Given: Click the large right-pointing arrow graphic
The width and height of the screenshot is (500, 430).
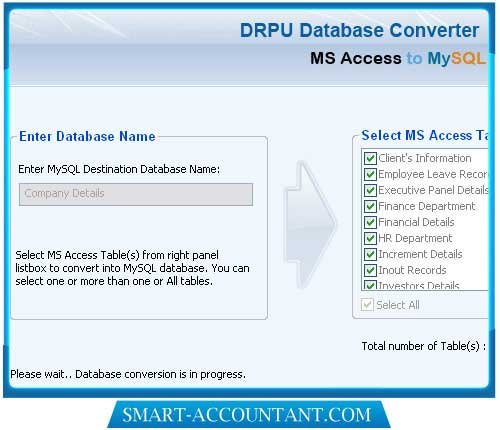Looking at the screenshot, I should [310, 224].
